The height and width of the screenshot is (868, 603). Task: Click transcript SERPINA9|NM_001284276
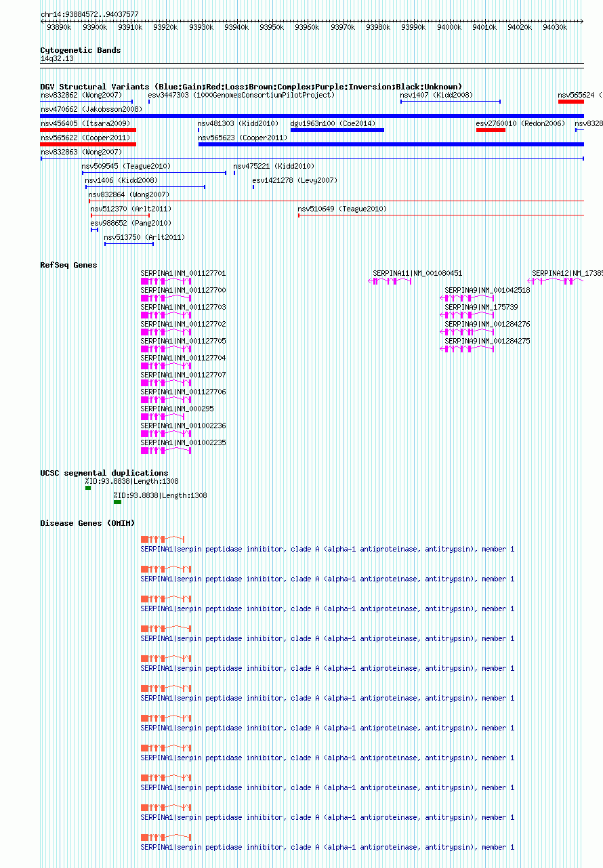coord(487,325)
